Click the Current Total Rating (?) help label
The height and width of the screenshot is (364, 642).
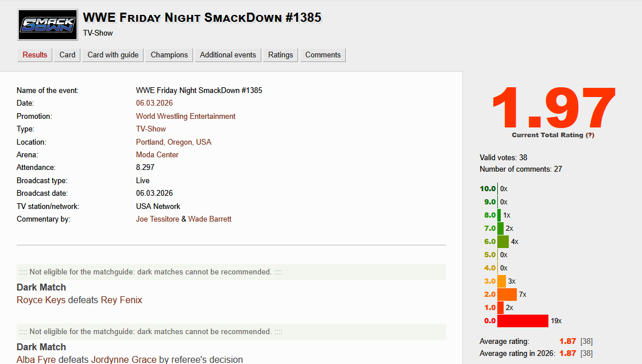[553, 135]
